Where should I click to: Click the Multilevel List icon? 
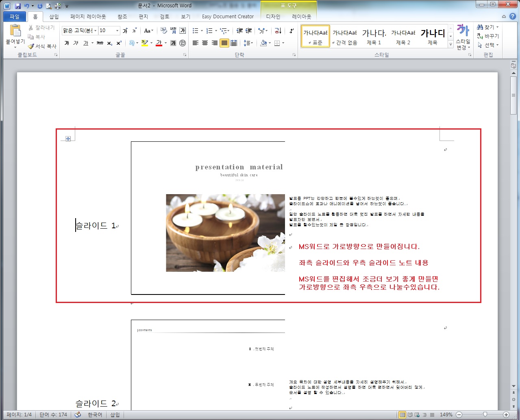coord(223,31)
